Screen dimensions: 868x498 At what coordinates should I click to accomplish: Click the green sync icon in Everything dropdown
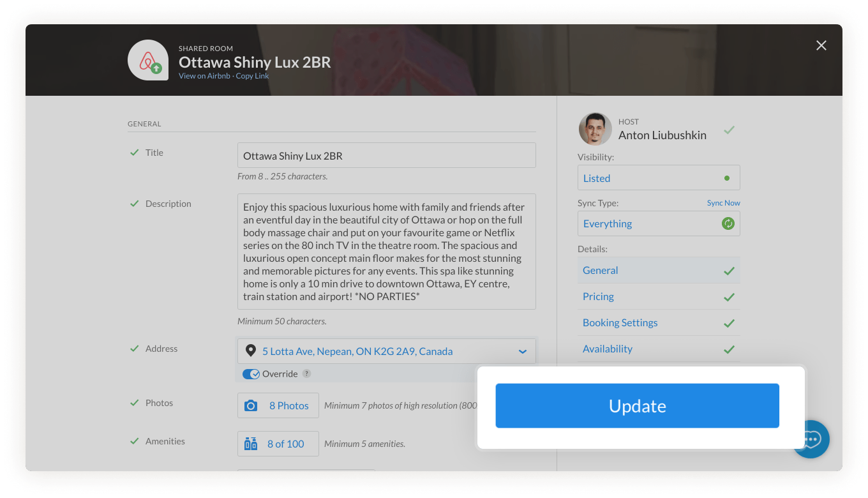click(x=728, y=223)
